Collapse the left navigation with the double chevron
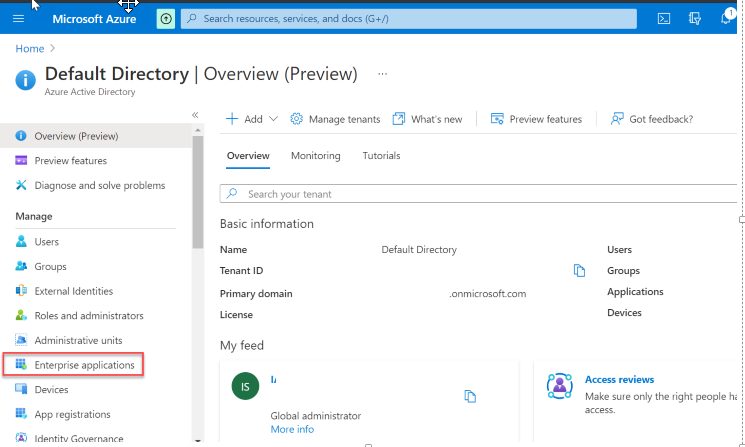Screen dimensions: 745x447 tap(195, 115)
